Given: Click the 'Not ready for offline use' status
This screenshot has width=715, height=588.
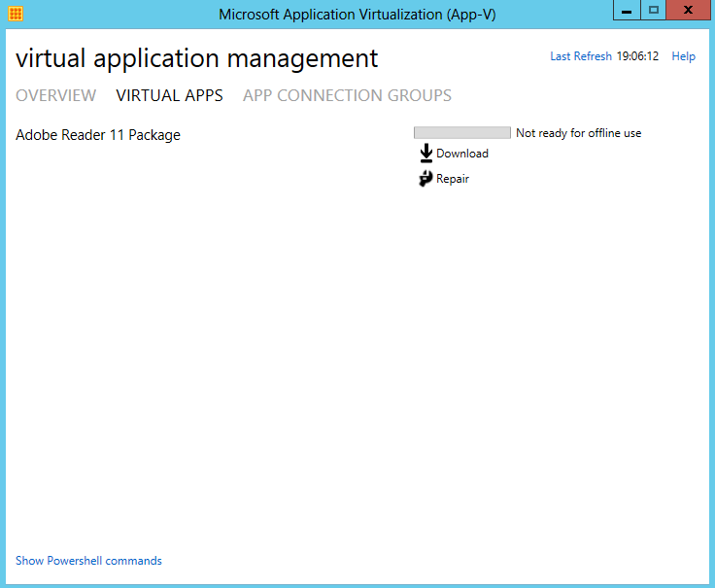Looking at the screenshot, I should point(578,133).
